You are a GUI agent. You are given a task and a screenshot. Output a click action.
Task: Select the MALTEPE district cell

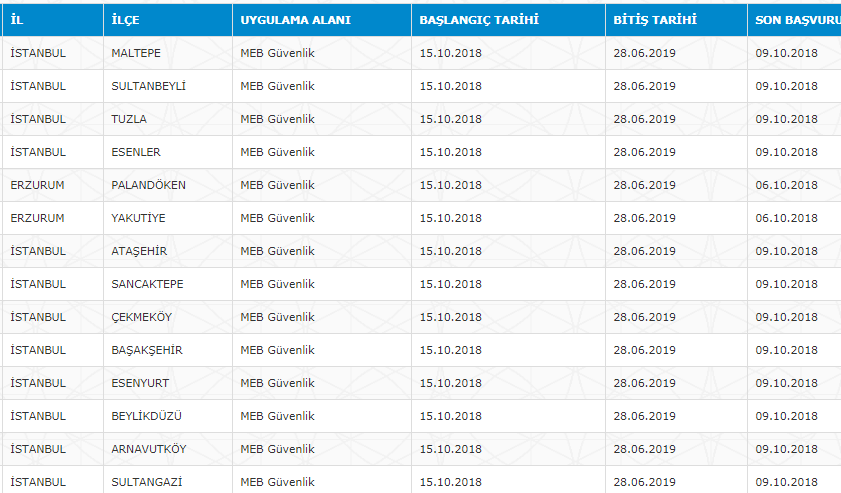coord(136,53)
